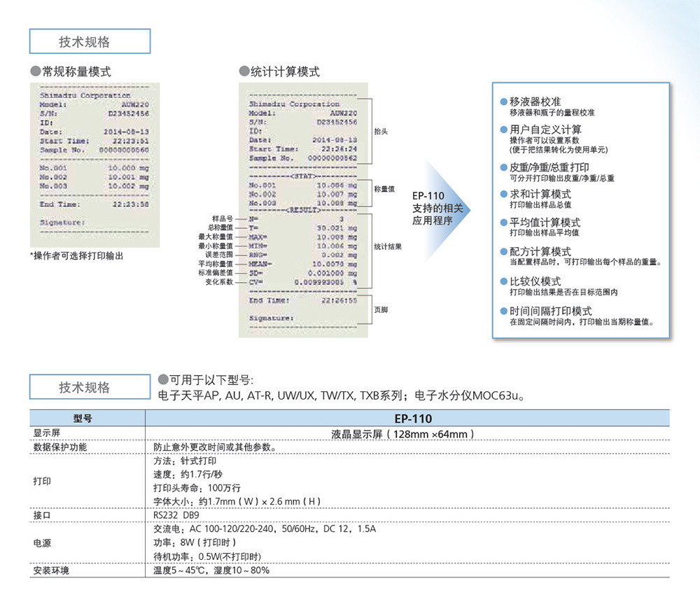Image resolution: width=700 pixels, height=597 pixels.
Task: Select the 打印头寿命：100万行 line
Action: [x=197, y=488]
